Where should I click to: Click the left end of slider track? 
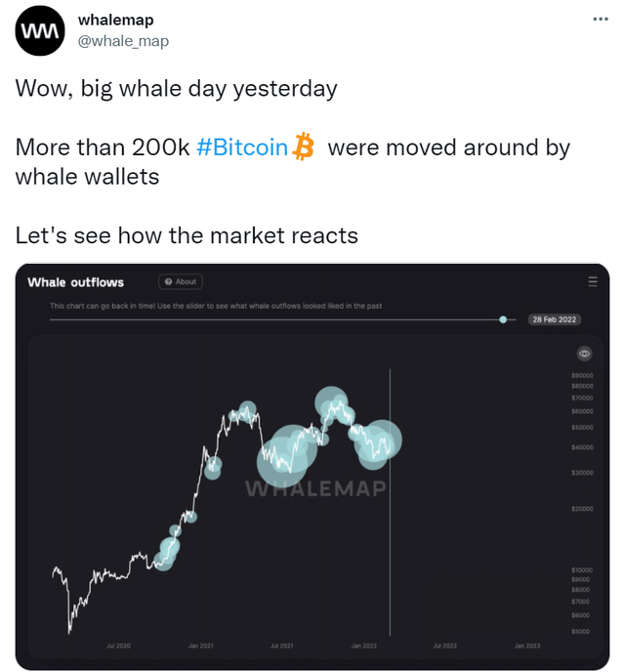(53, 319)
